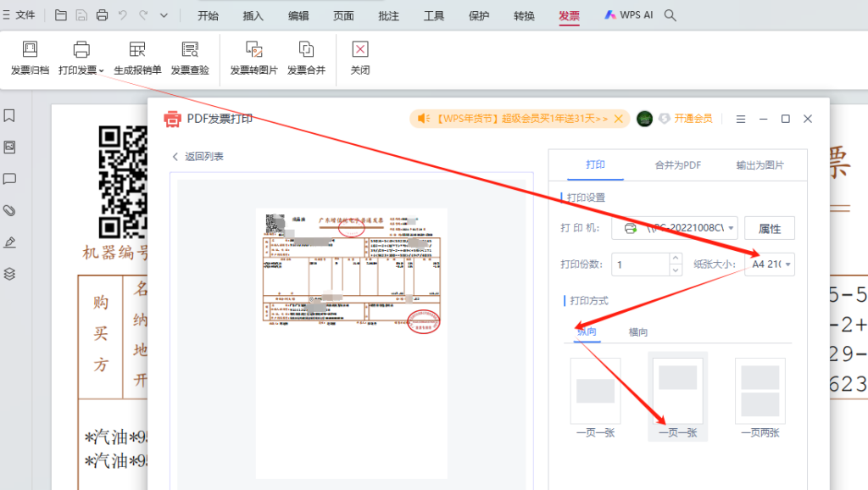Expand the 打印发票 dropdown arrow
The width and height of the screenshot is (868, 490).
tap(102, 71)
